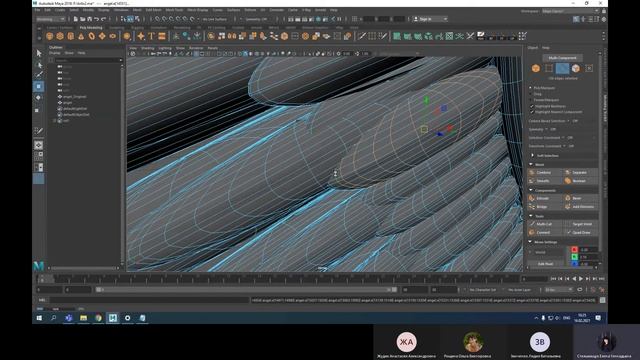Toggle Highlight Nearest Component checkbox
The width and height of the screenshot is (640, 360).
(x=532, y=112)
